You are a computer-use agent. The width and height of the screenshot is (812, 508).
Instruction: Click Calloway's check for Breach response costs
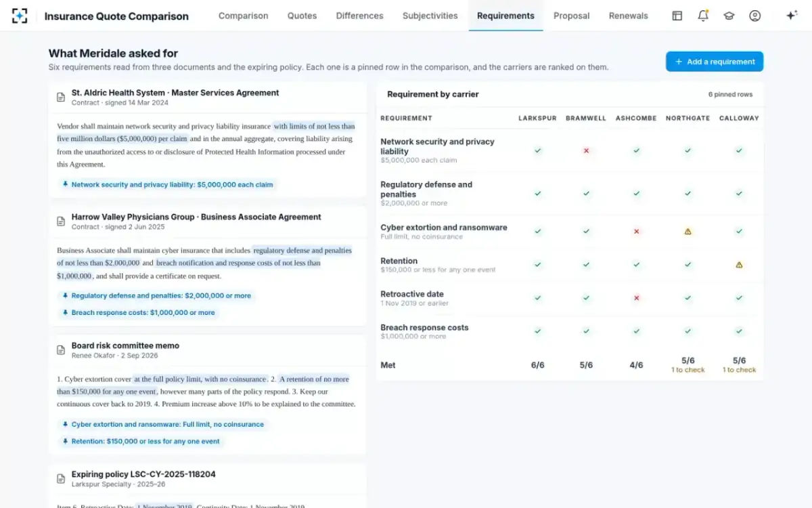coord(739,331)
